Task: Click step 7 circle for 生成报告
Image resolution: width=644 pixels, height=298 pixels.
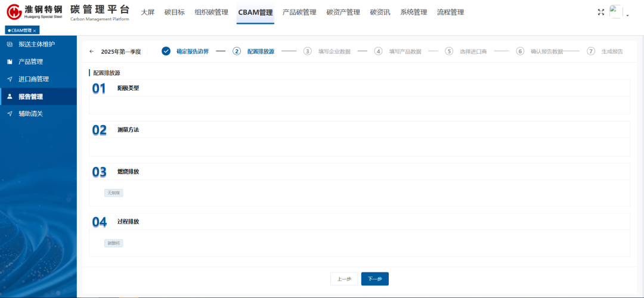Action: point(591,51)
